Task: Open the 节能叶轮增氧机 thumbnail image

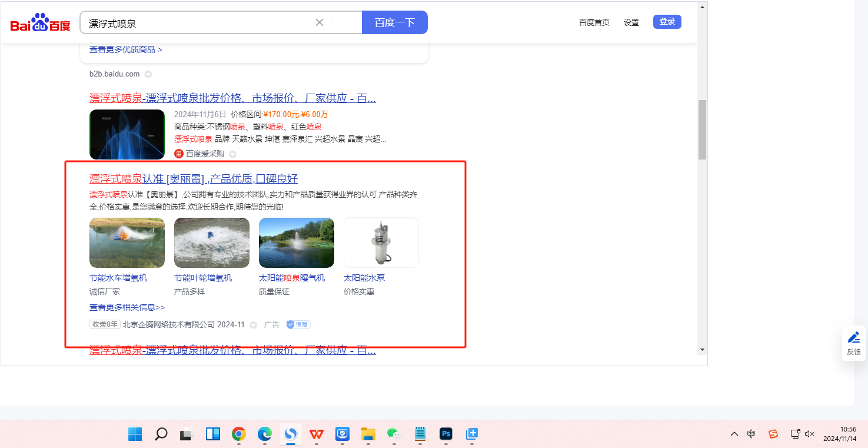Action: tap(212, 243)
